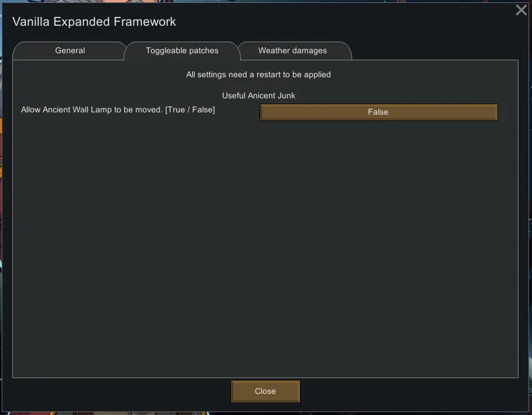Flip the False setting to True
Image resolution: width=532 pixels, height=415 pixels.
(378, 112)
